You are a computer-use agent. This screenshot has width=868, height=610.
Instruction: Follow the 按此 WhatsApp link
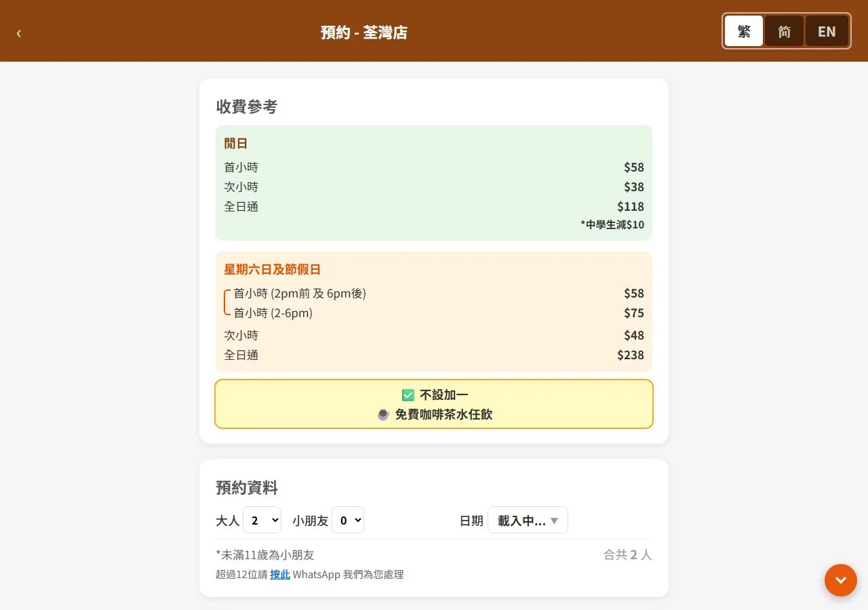280,575
